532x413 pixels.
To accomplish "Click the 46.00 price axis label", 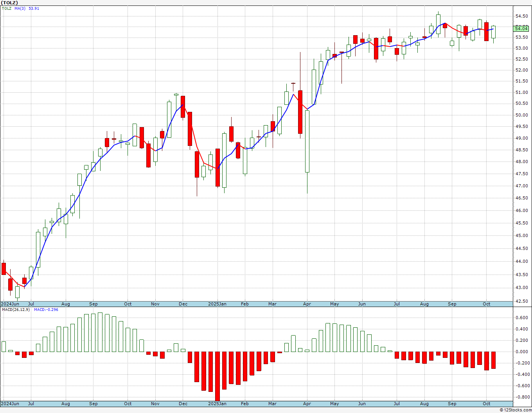I will 522,210.
